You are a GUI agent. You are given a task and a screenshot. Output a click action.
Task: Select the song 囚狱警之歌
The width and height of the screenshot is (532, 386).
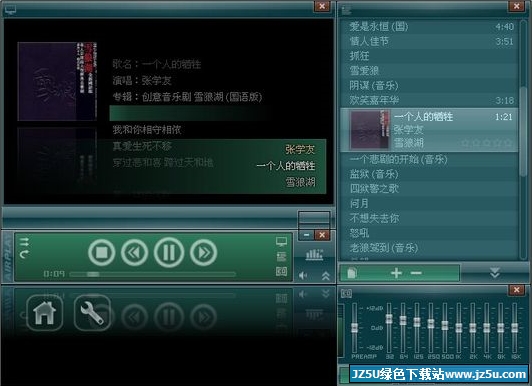coord(428,189)
